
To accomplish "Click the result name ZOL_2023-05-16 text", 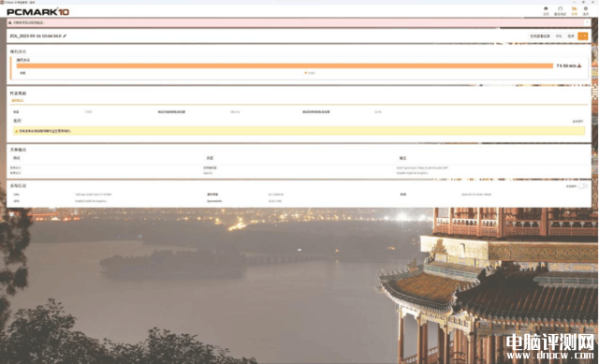I will coord(36,36).
